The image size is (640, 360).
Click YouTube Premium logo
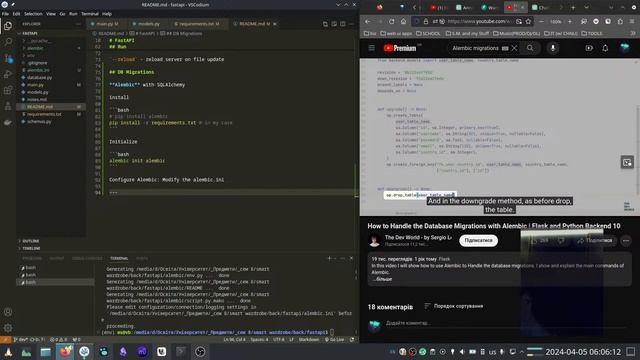tap(400, 48)
